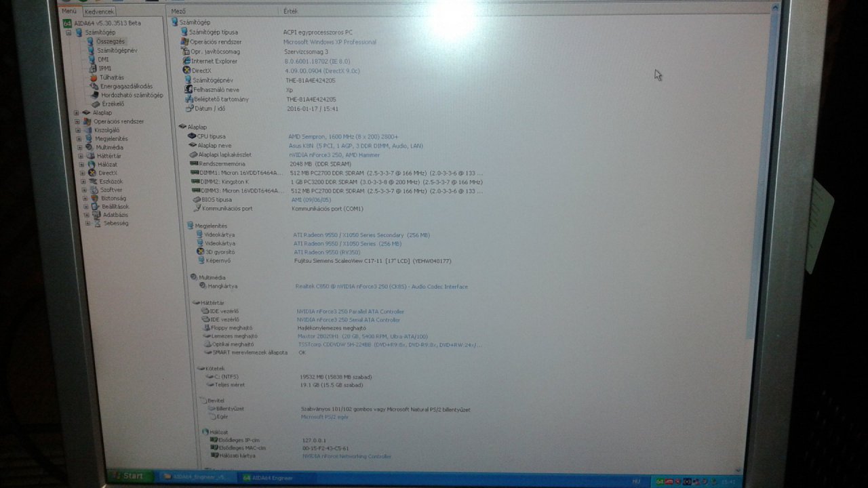The width and height of the screenshot is (868, 488).
Task: Open Számítógépnév icon in the tree
Action: (90, 50)
